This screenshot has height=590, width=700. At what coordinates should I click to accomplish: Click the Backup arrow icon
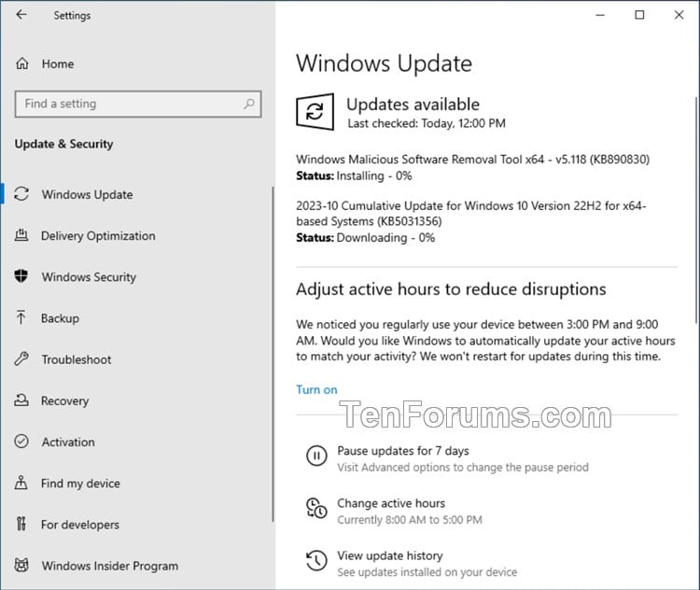(21, 317)
